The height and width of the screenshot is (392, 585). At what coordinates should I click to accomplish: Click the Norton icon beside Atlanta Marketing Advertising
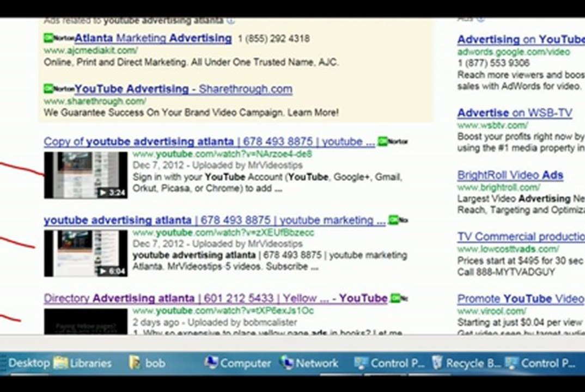59,38
